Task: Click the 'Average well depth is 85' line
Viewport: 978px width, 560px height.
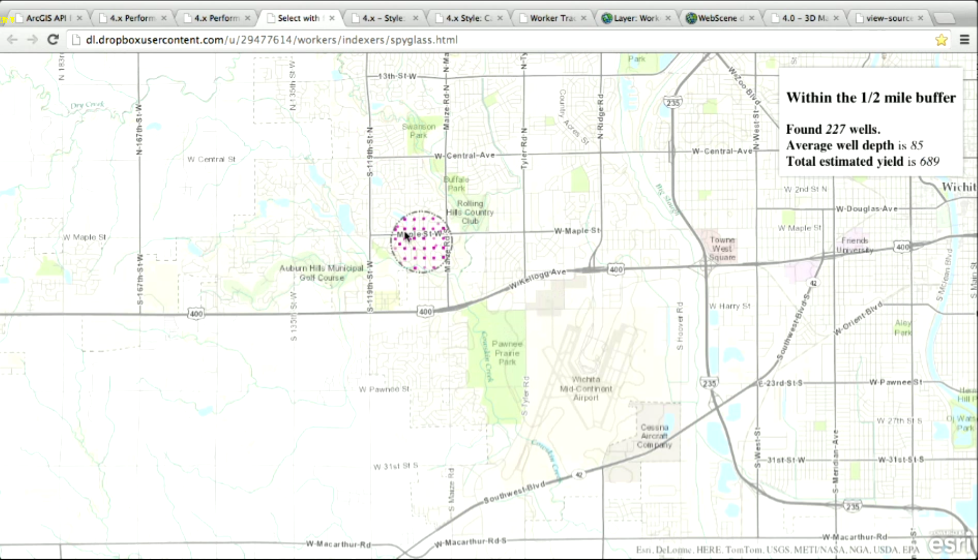Action: [855, 145]
